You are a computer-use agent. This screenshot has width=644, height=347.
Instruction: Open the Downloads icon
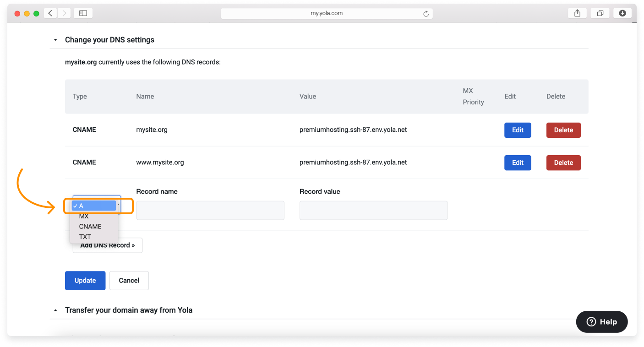(622, 13)
